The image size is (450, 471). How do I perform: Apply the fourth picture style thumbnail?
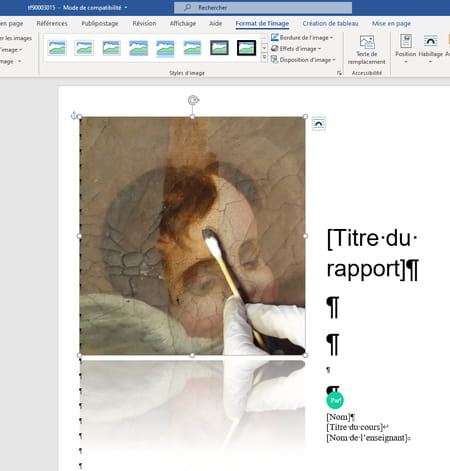click(x=138, y=48)
